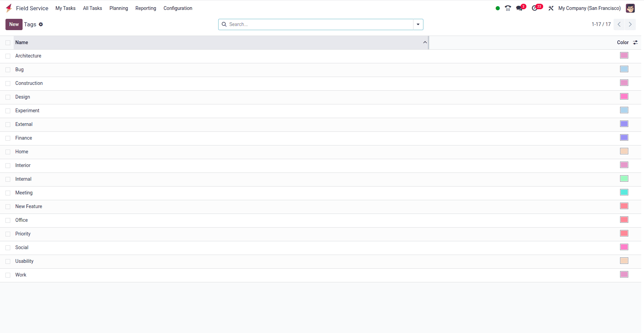Image resolution: width=644 pixels, height=333 pixels.
Task: Open the Reporting menu
Action: coord(146,8)
